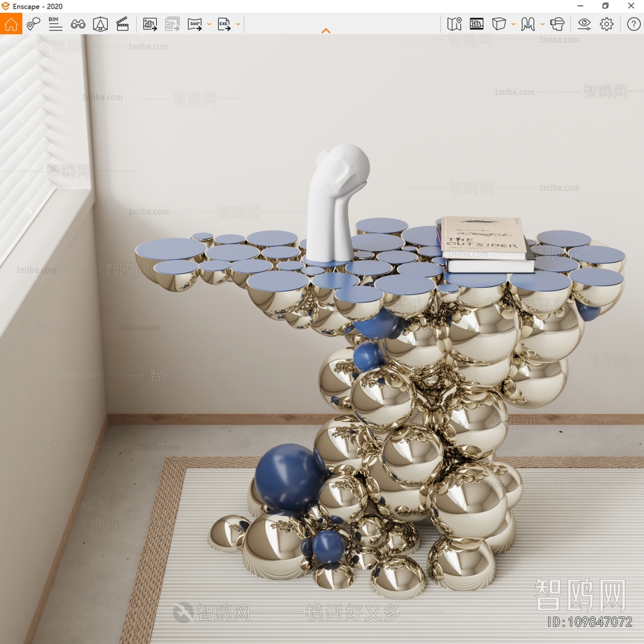The width and height of the screenshot is (644, 644).
Task: Export standalone EXE file
Action: point(224,24)
